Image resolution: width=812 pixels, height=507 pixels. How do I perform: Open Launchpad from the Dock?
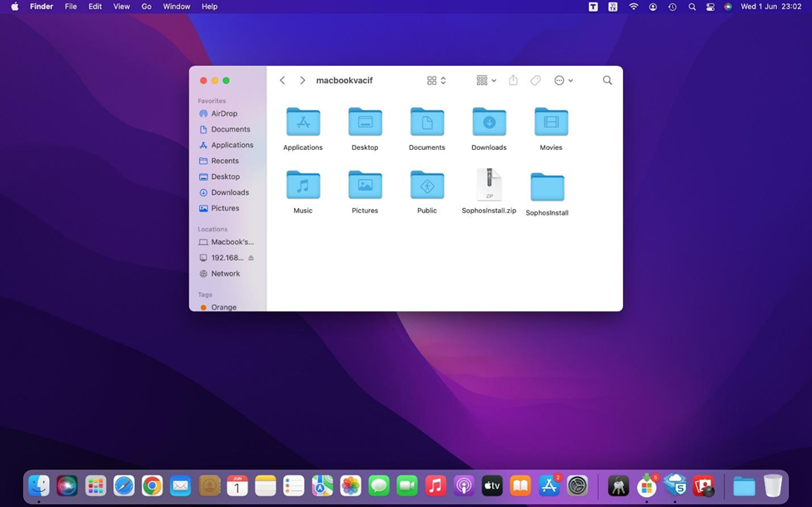(x=96, y=485)
